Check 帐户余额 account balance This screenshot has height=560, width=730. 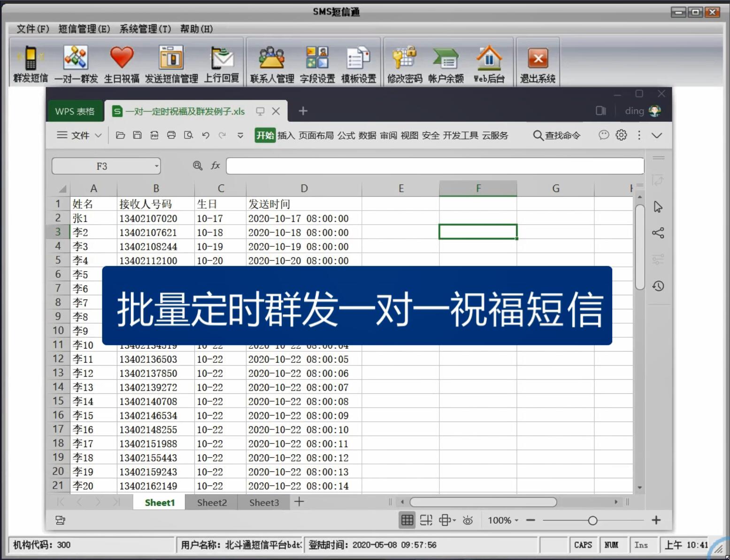[446, 63]
